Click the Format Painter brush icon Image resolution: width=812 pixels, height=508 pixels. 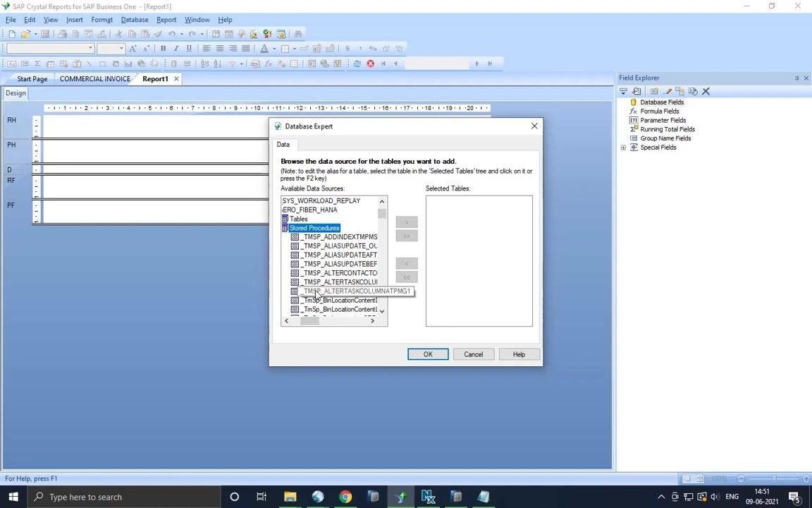pyautogui.click(x=158, y=34)
